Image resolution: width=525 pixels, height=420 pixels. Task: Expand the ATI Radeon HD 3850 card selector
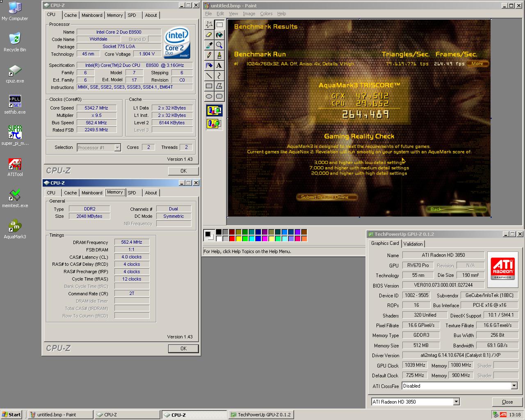[456, 402]
